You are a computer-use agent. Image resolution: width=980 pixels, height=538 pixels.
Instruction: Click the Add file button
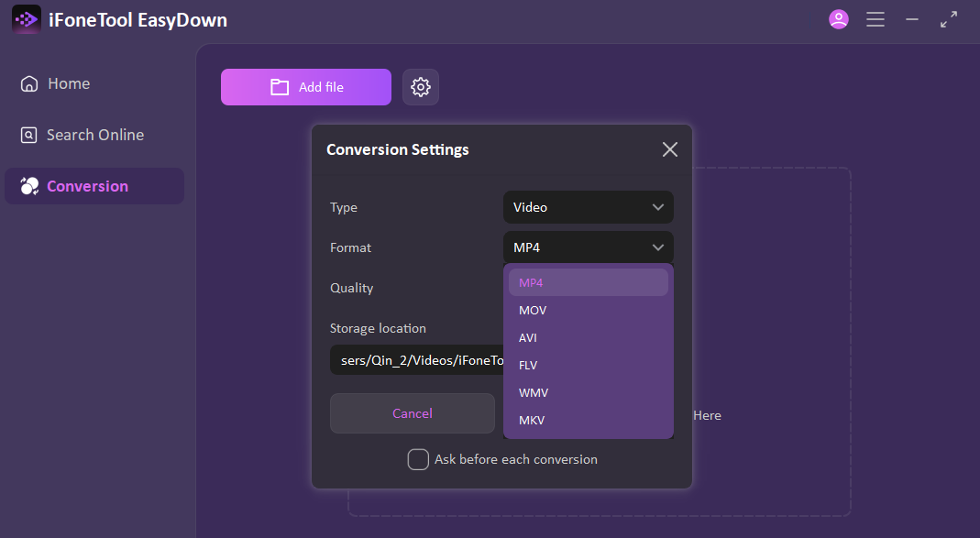[305, 87]
